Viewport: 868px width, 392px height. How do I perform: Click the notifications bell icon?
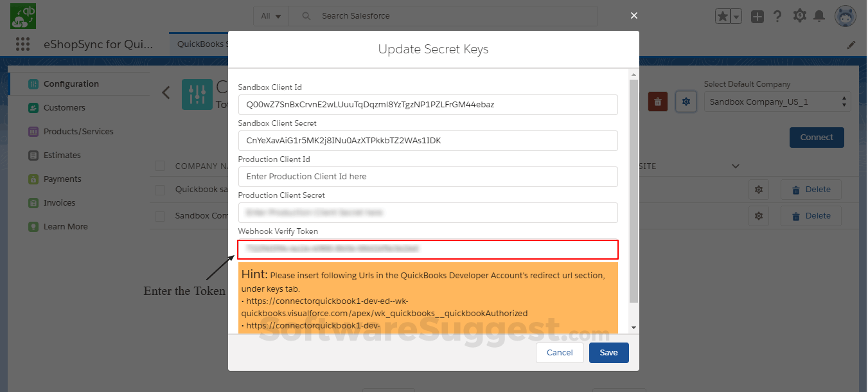pyautogui.click(x=819, y=16)
